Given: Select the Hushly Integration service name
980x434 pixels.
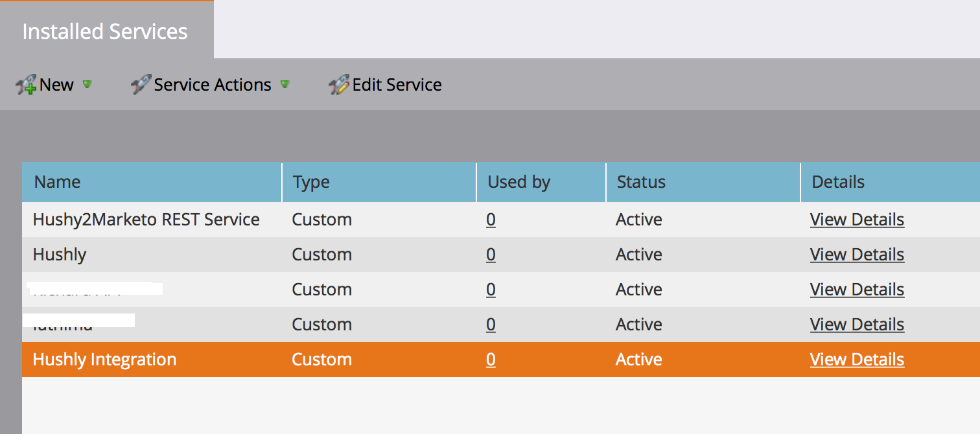Looking at the screenshot, I should pos(104,360).
